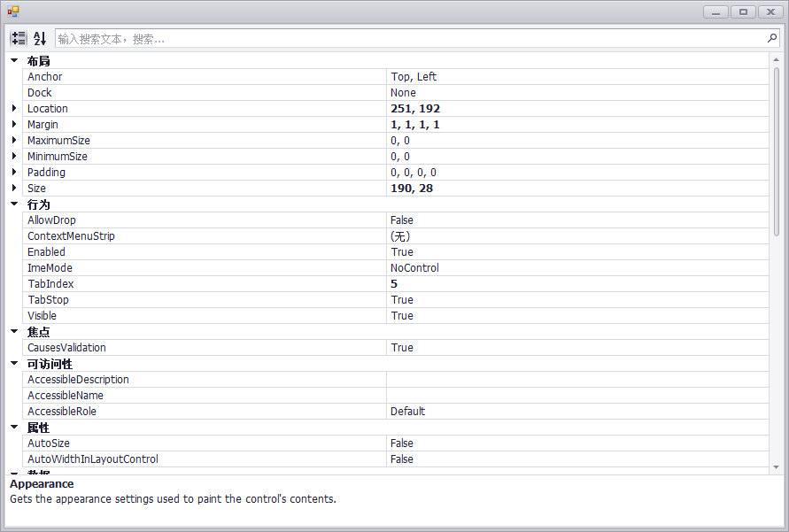Click the search magnifier icon
789x532 pixels.
click(772, 38)
